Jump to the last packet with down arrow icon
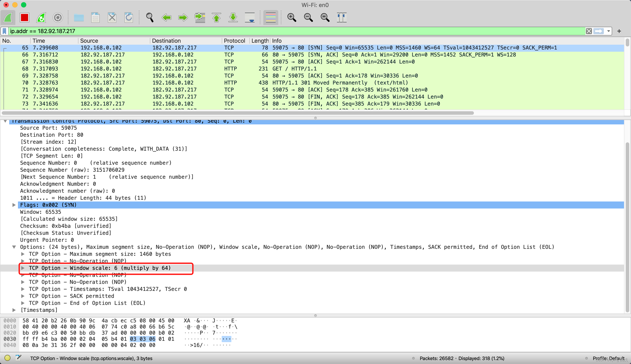 [x=233, y=18]
